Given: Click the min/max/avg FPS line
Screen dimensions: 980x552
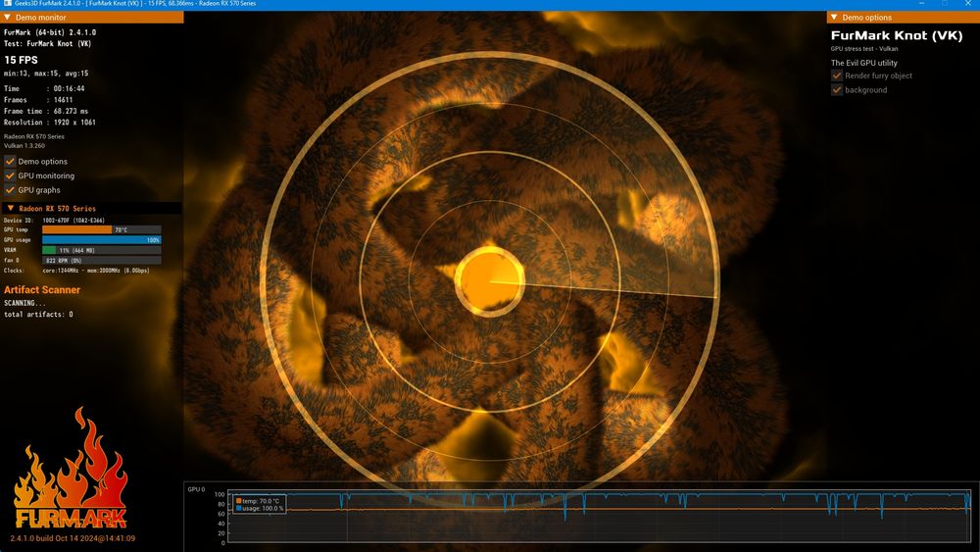Looking at the screenshot, I should (46, 74).
